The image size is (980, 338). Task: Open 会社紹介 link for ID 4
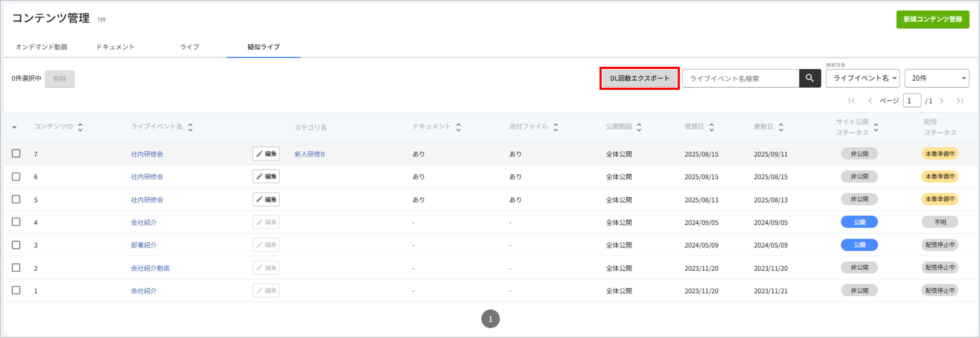(x=144, y=222)
